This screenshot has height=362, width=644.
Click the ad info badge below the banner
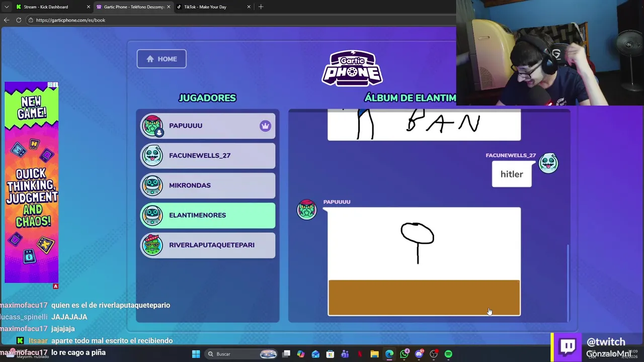[x=55, y=286]
